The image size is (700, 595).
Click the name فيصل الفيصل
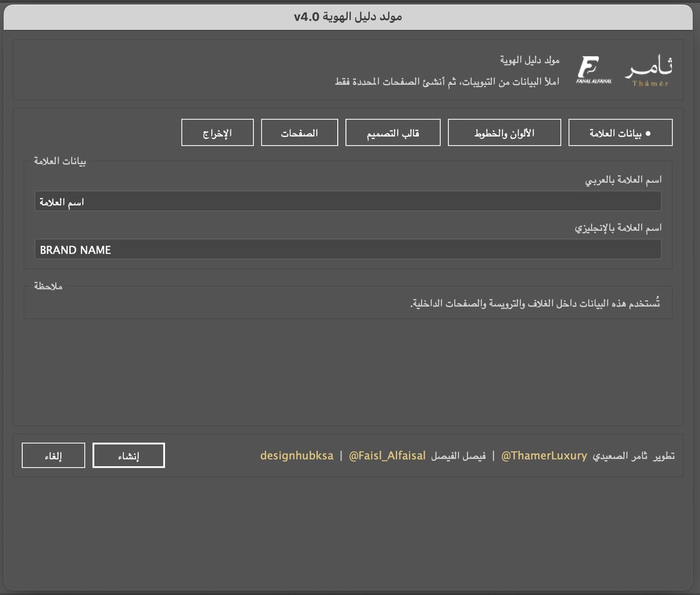[459, 456]
